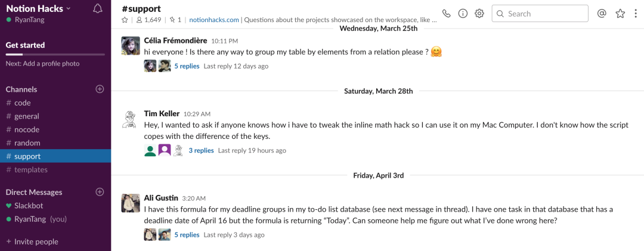
Task: Show channel details with the info icon
Action: pos(463,14)
